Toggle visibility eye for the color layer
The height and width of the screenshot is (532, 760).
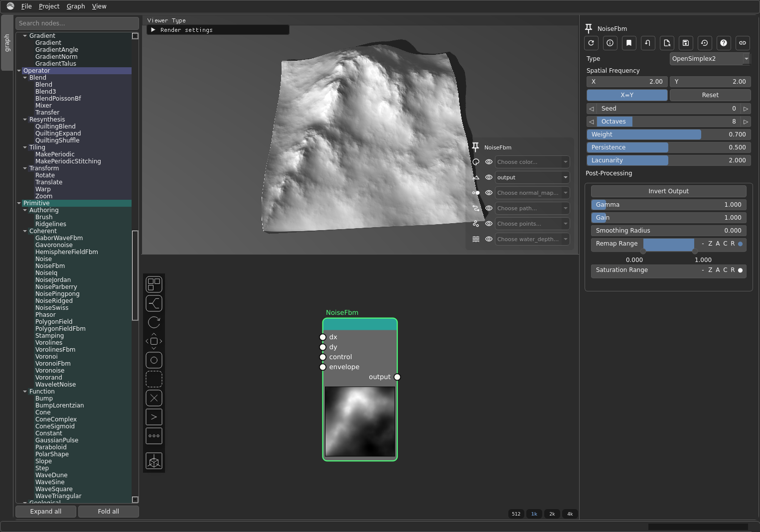(x=489, y=162)
